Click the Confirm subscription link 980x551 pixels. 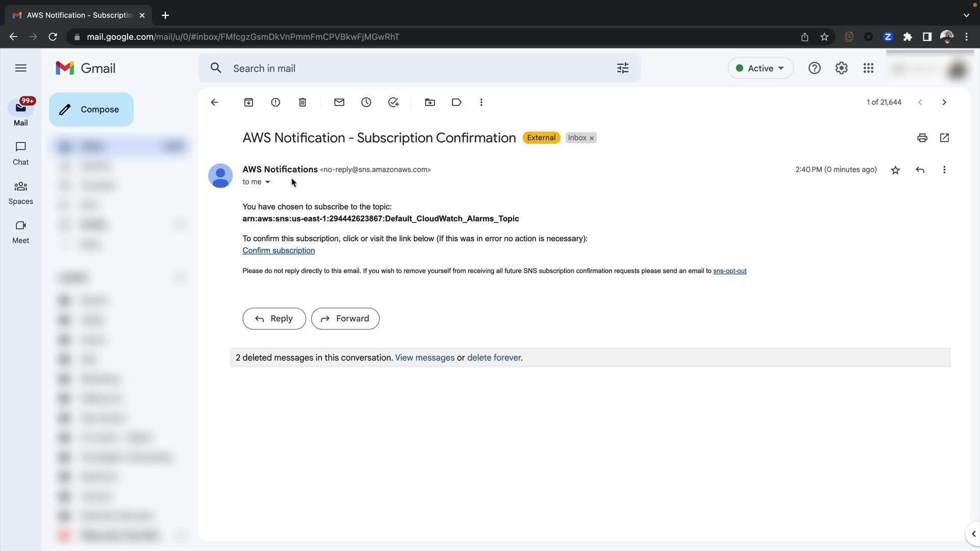coord(279,251)
